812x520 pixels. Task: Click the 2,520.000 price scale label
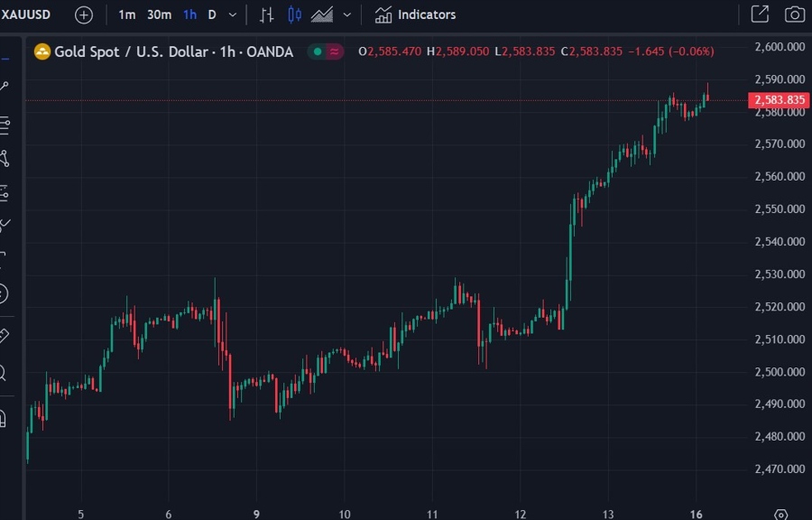(780, 307)
